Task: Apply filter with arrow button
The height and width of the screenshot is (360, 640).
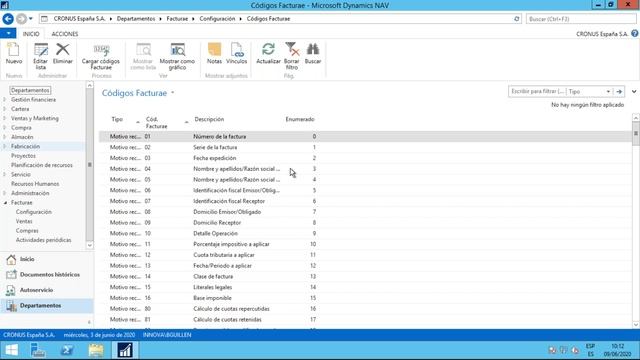Action: point(619,91)
